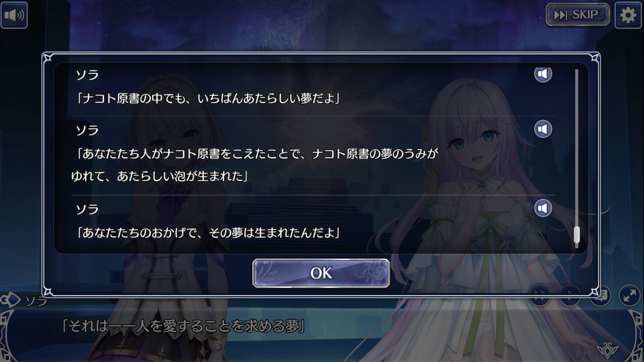The width and height of the screenshot is (644, 362).
Task: Play voice for the おかげで log entry
Action: pyautogui.click(x=543, y=208)
